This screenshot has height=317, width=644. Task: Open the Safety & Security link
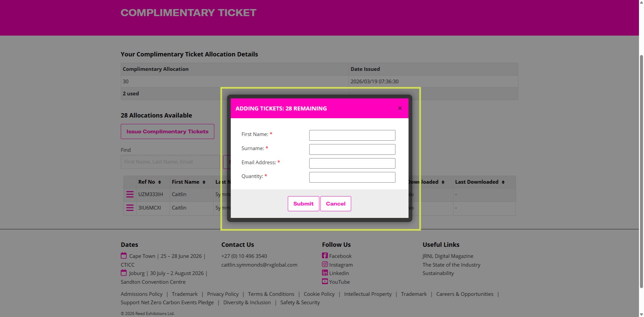point(300,302)
